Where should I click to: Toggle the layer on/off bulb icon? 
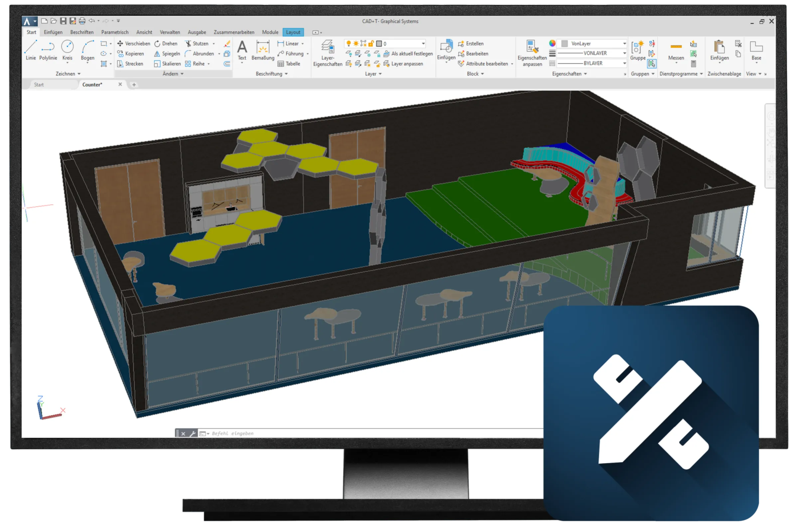349,44
